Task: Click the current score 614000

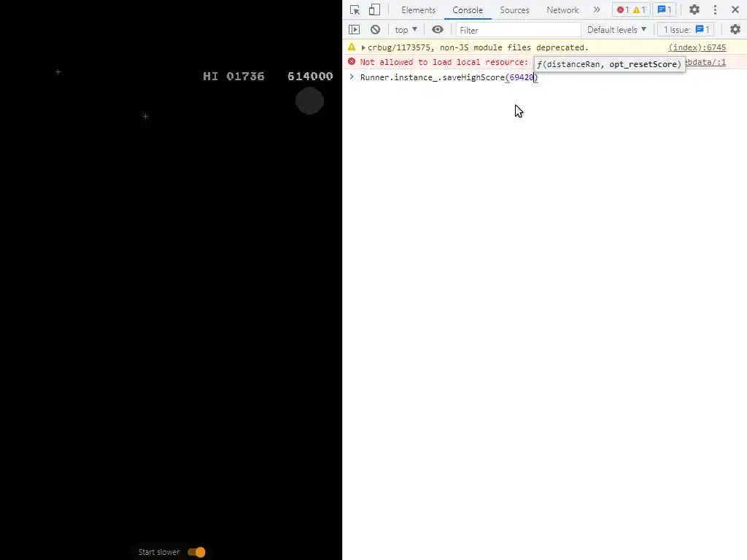Action: coord(310,76)
